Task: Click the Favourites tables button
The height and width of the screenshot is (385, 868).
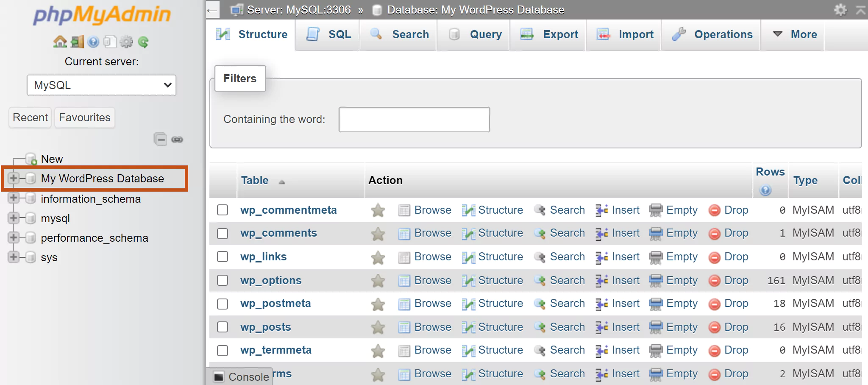Action: (85, 117)
